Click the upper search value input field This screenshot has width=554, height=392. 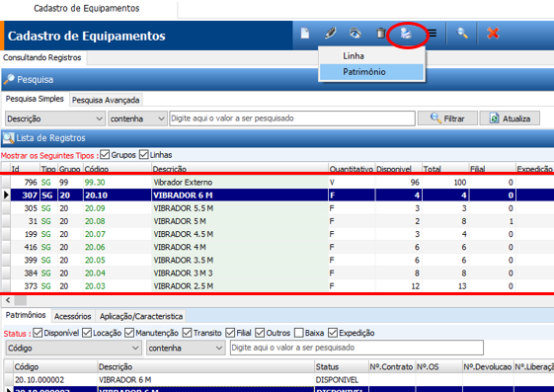click(x=292, y=118)
